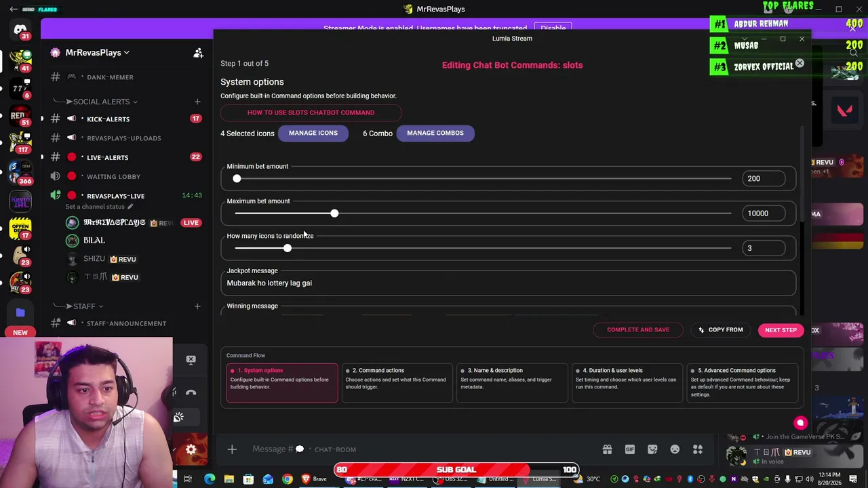This screenshot has width=868, height=488.
Task: Click the Maximum bet amount slider handle
Action: (334, 213)
